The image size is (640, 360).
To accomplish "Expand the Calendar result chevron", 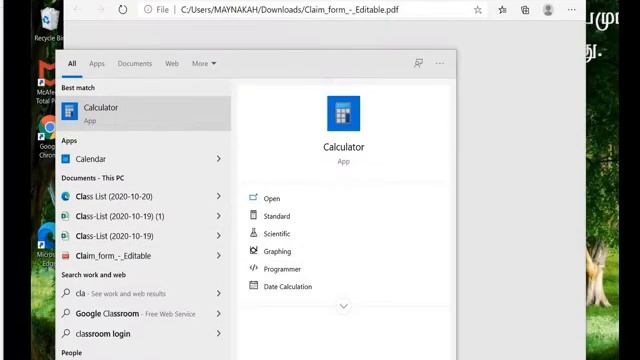I will pyautogui.click(x=219, y=159).
